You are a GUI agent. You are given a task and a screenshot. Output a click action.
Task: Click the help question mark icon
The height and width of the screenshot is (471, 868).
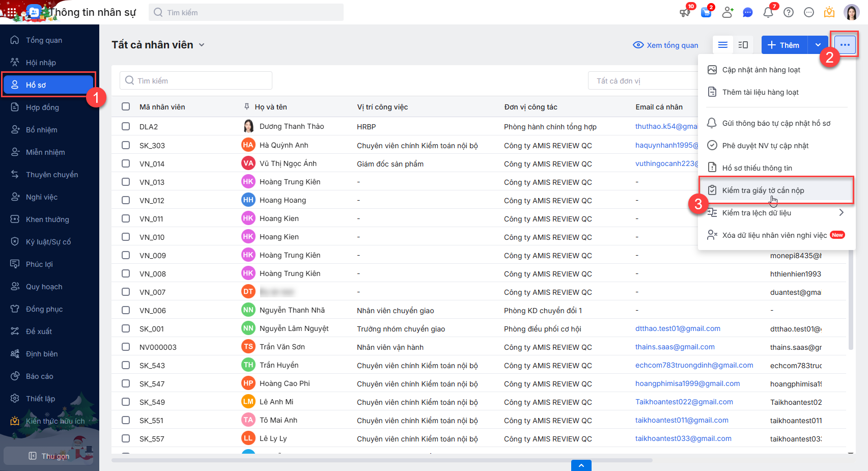pyautogui.click(x=789, y=12)
